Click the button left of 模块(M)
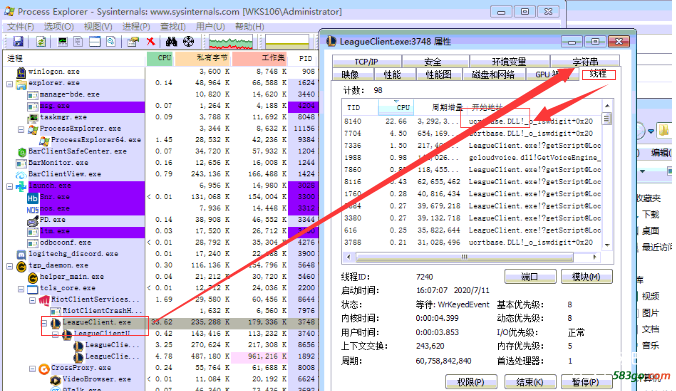The width and height of the screenshot is (676, 391). [x=530, y=276]
